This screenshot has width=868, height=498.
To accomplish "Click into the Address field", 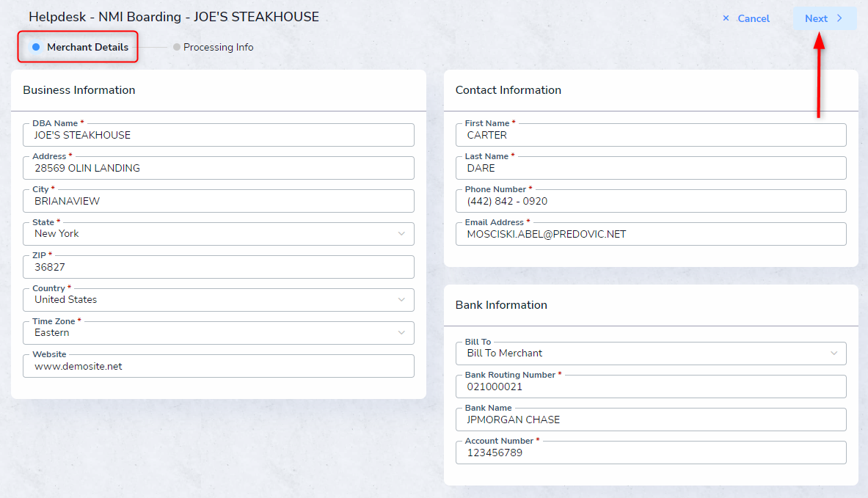I will point(219,168).
